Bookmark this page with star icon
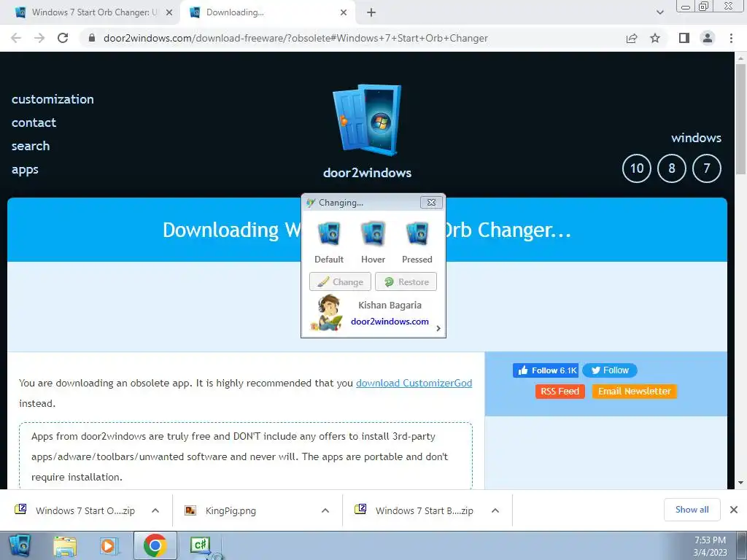The width and height of the screenshot is (747, 560). pos(655,38)
